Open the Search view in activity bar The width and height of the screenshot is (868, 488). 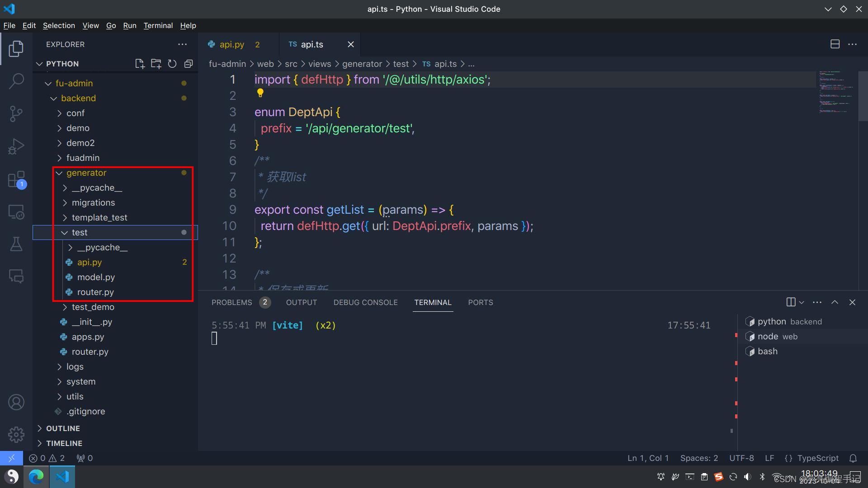tap(16, 81)
